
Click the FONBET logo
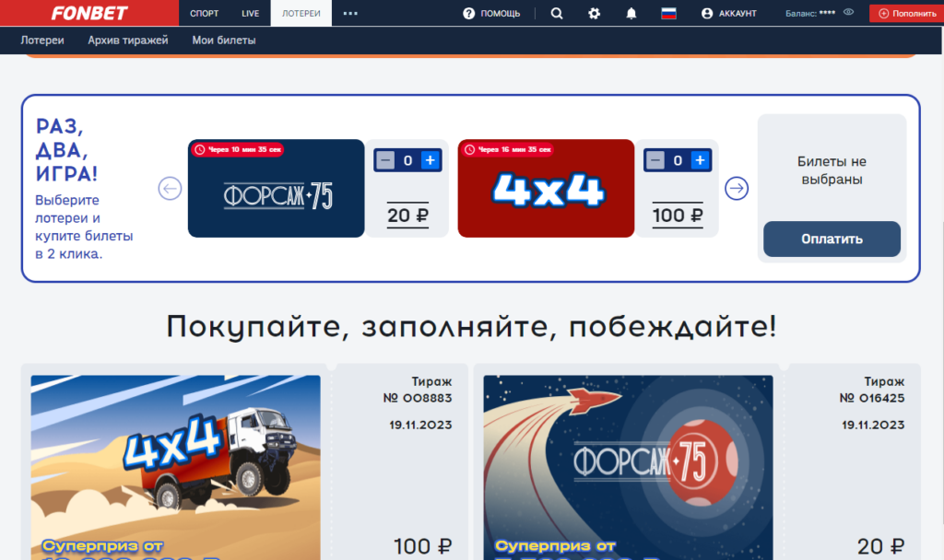[89, 13]
